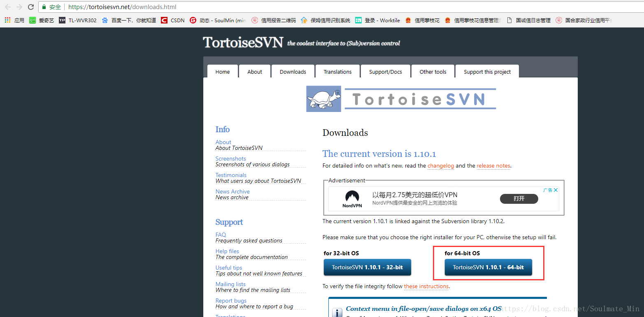This screenshot has width=644, height=317.
Task: Open the changelog link
Action: tap(441, 165)
